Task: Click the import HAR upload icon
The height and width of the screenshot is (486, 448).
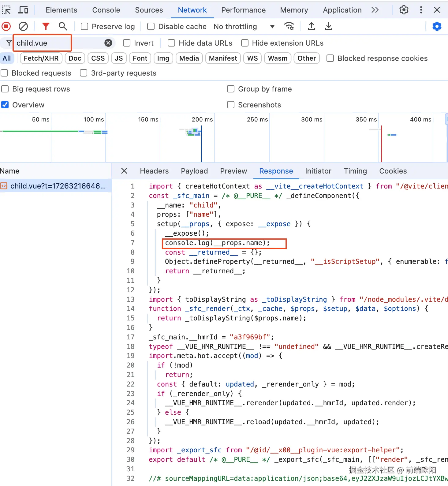Action: (311, 27)
